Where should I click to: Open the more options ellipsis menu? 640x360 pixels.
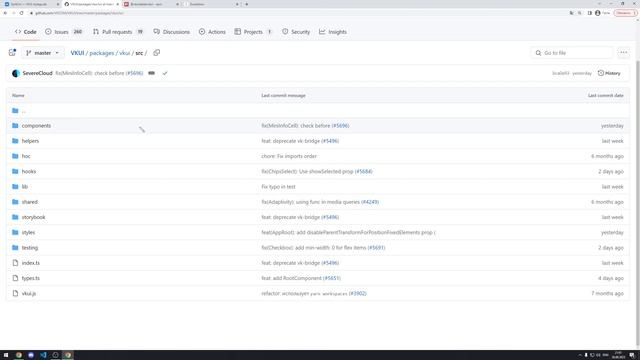click(623, 53)
